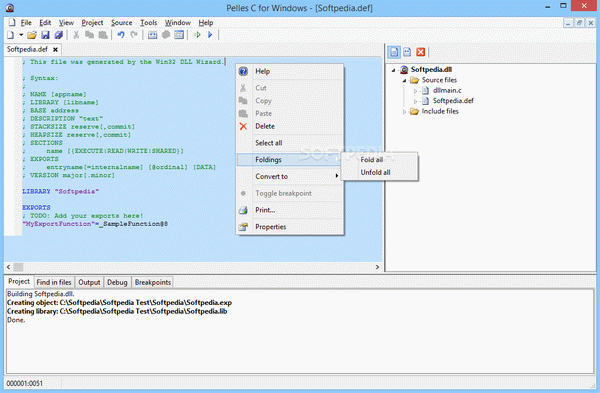Collapse the Softpedia.dll project node
Viewport: 600px width, 393px height.
pyautogui.click(x=393, y=70)
